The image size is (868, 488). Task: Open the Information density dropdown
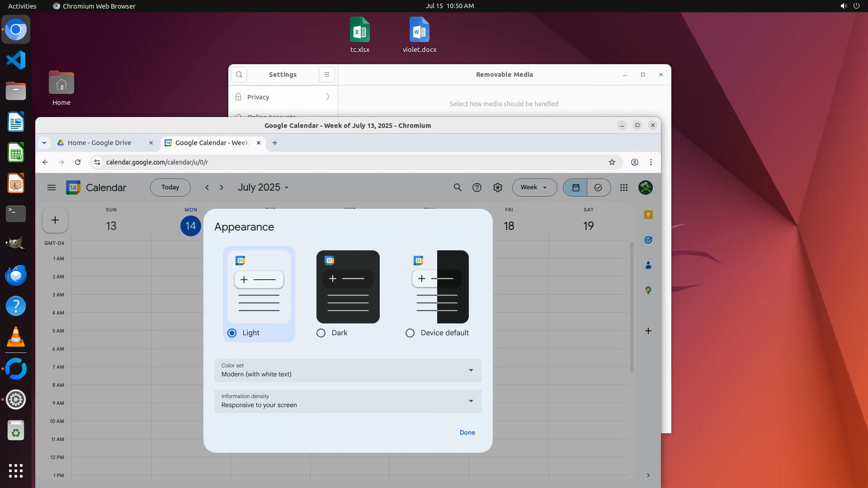pyautogui.click(x=348, y=401)
